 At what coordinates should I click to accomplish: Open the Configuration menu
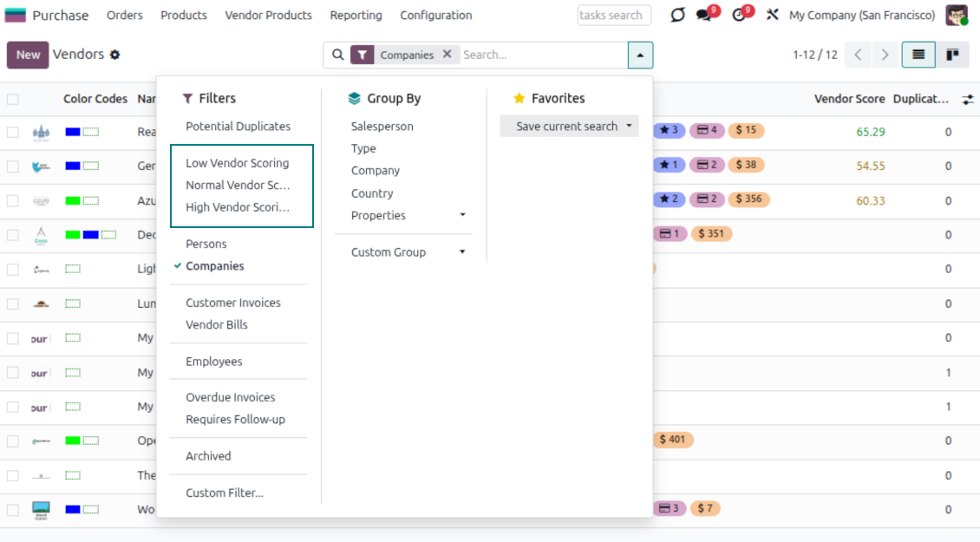[x=435, y=16]
